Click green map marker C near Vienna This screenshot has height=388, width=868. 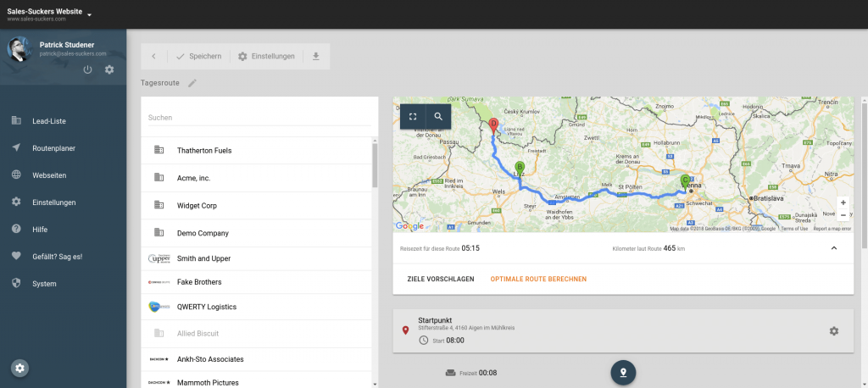point(685,182)
